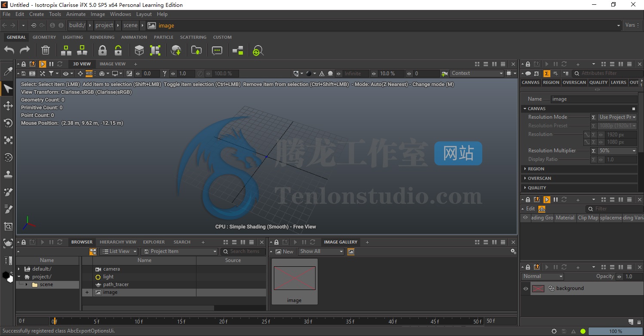Screen dimensions: 644x336
Task: Click the Edit button in material panel
Action: [x=531, y=209]
